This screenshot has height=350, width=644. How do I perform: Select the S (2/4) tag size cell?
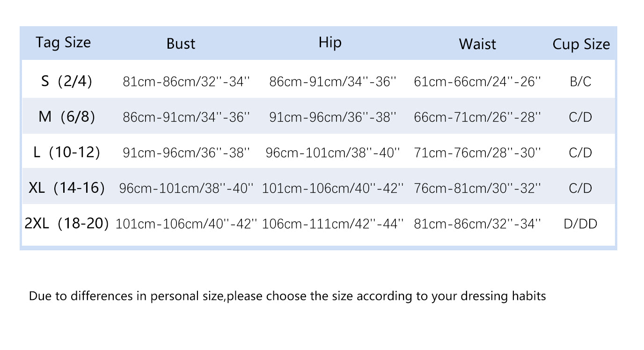click(66, 81)
